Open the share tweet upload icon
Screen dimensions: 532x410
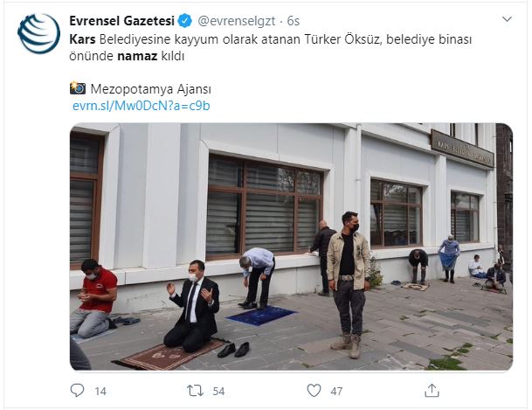(x=432, y=390)
